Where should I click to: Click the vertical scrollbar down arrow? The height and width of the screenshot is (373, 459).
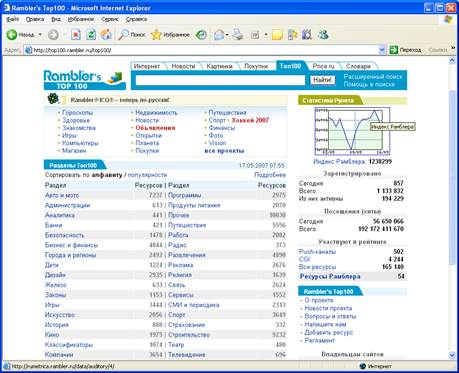(x=452, y=355)
